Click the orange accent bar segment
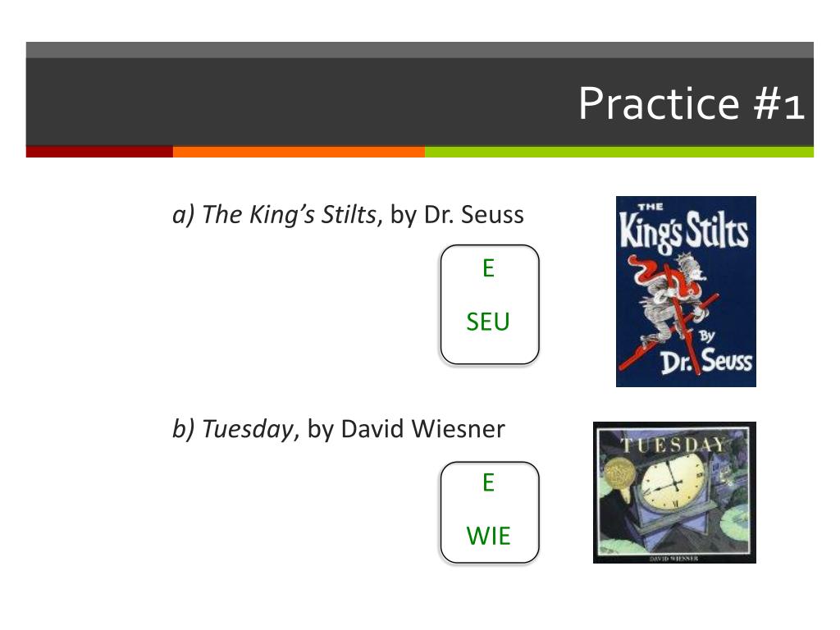 coord(299,152)
